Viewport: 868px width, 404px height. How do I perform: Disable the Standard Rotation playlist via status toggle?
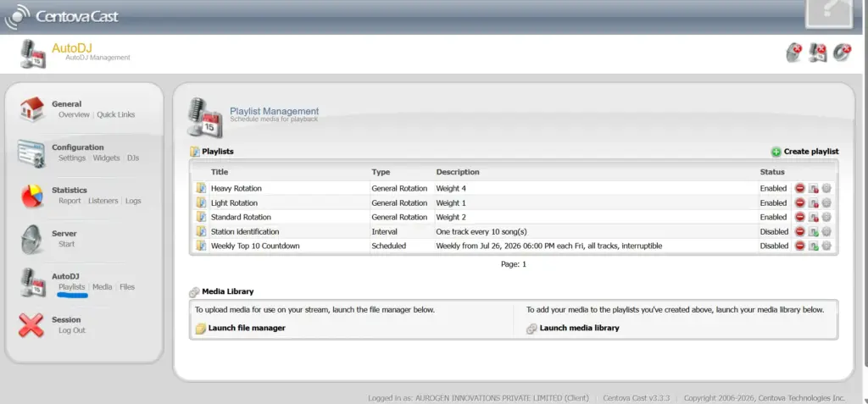813,218
